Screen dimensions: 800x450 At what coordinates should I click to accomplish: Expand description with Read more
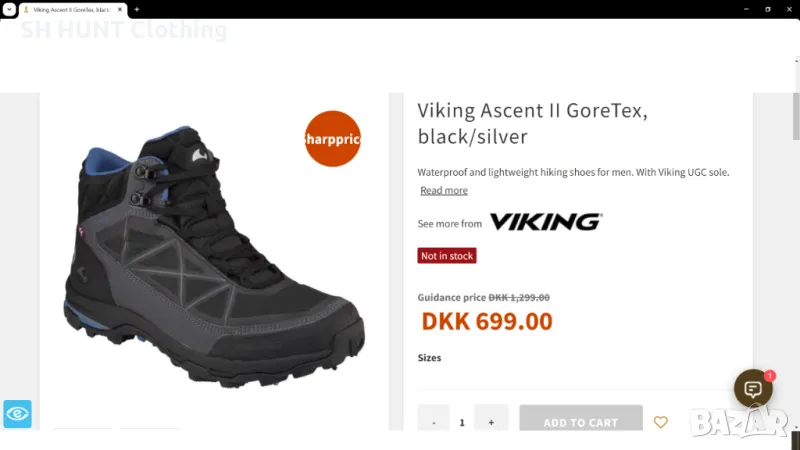coord(443,190)
